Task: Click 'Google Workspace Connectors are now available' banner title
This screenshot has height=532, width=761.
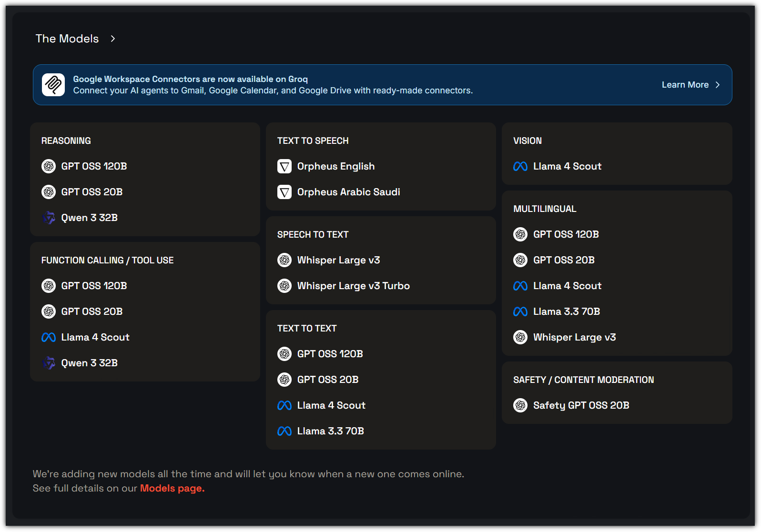Action: click(191, 79)
